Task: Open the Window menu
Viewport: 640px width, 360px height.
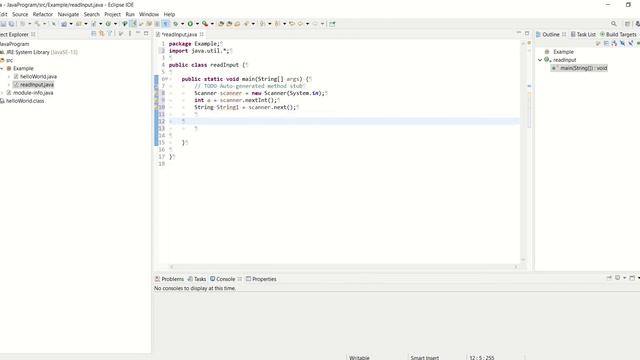Action: (x=149, y=14)
